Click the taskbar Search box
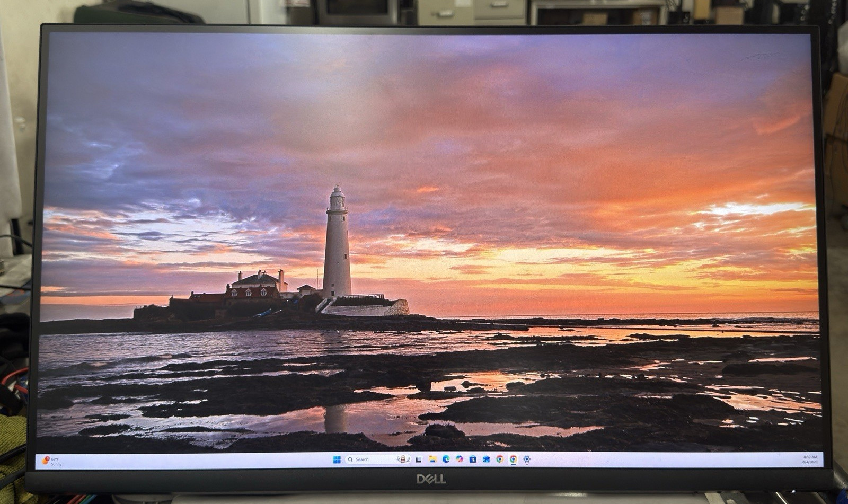 (378, 459)
